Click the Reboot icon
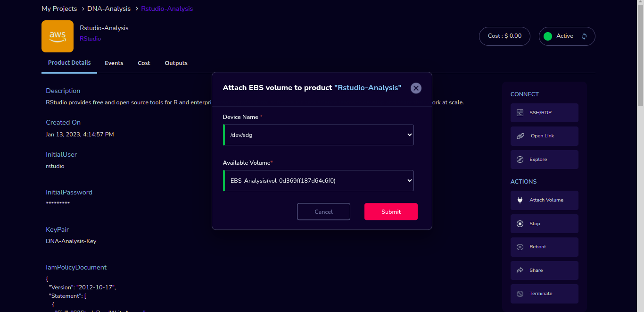 [x=520, y=247]
